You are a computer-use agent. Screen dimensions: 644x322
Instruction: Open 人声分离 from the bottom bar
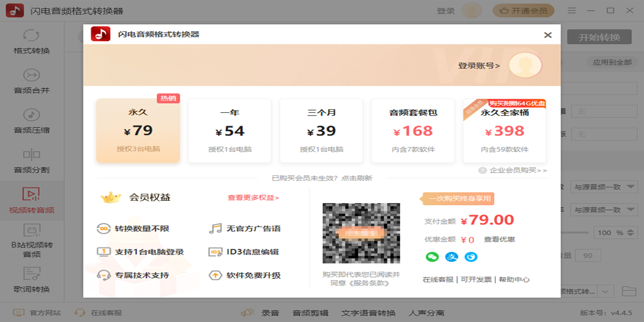point(427,313)
